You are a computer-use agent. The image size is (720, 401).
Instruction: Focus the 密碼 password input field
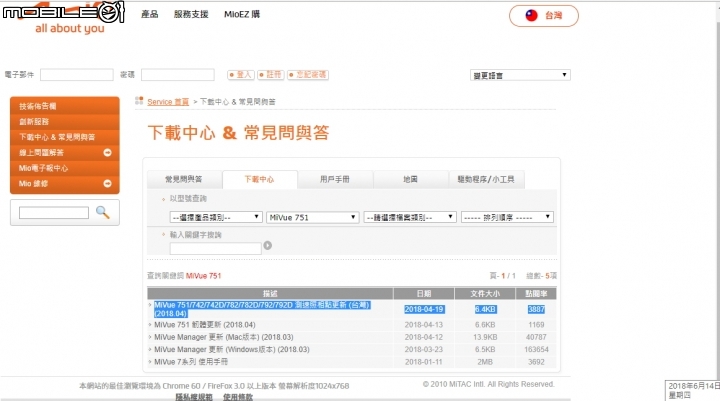[x=178, y=74]
